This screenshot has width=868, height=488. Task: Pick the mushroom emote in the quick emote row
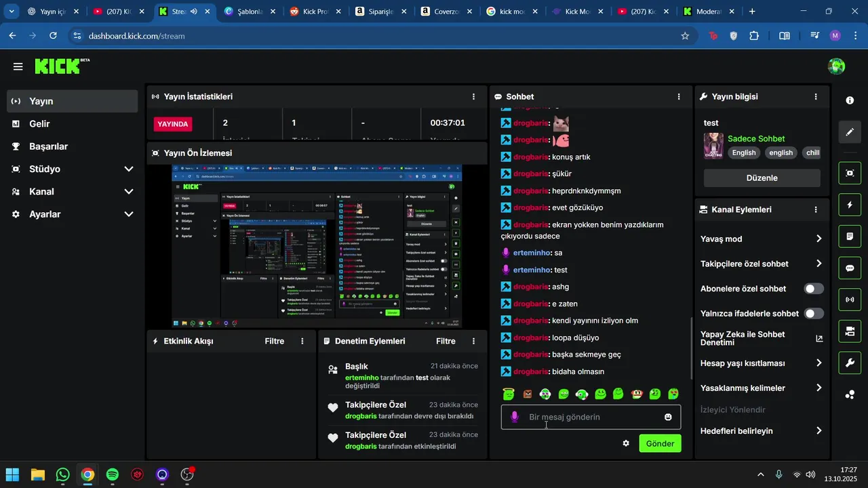[x=637, y=394]
